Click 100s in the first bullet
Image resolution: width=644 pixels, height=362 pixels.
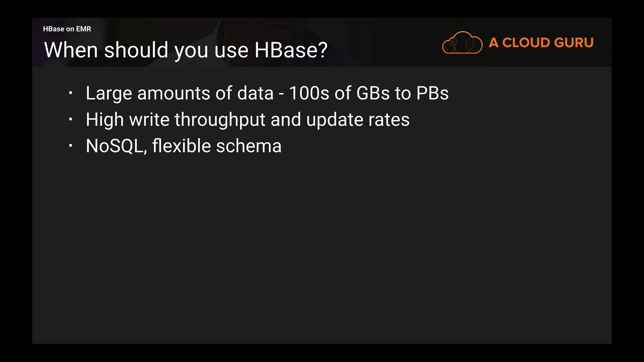coord(309,93)
